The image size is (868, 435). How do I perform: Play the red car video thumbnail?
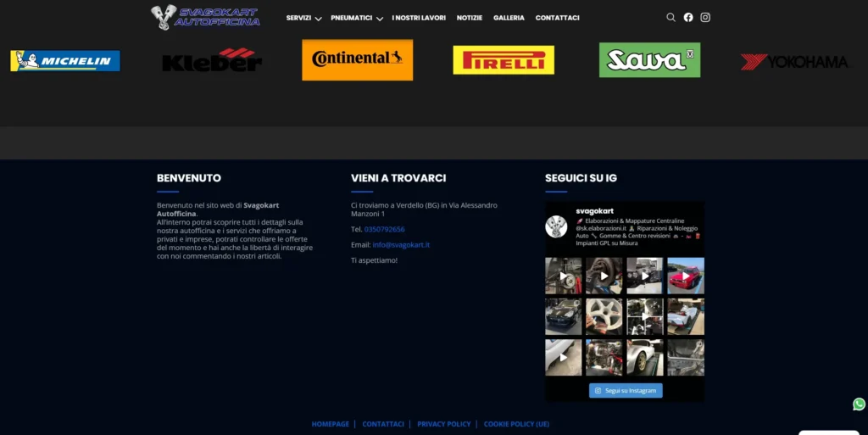(x=686, y=276)
